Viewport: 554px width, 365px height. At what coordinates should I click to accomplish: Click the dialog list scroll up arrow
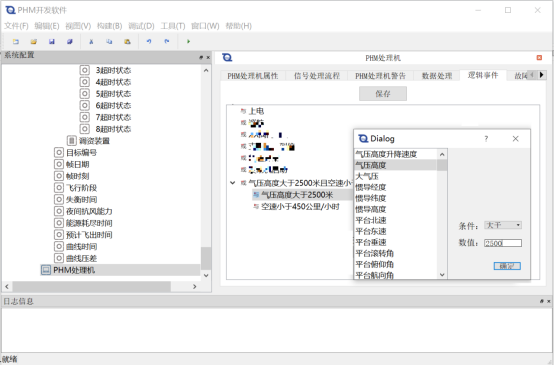point(442,154)
